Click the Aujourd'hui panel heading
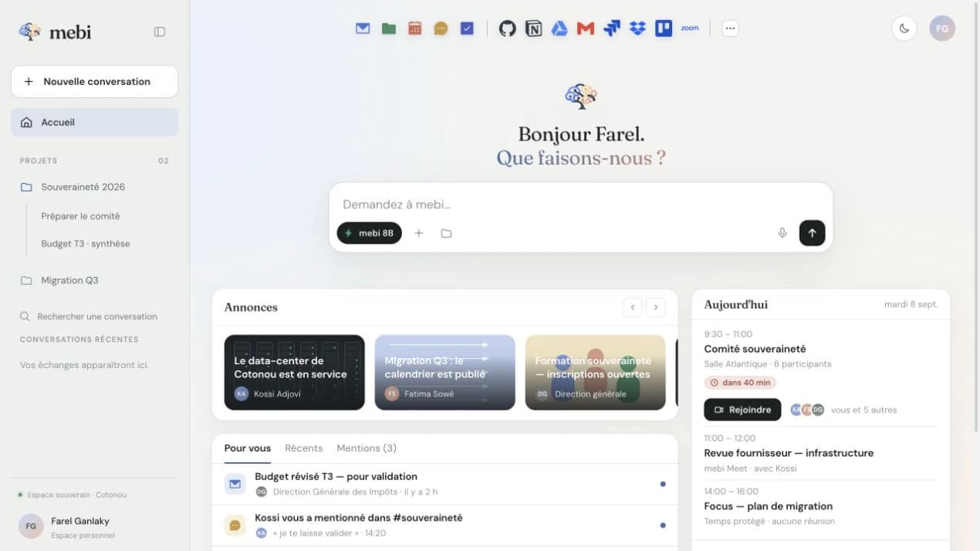The height and width of the screenshot is (551, 980). click(735, 305)
